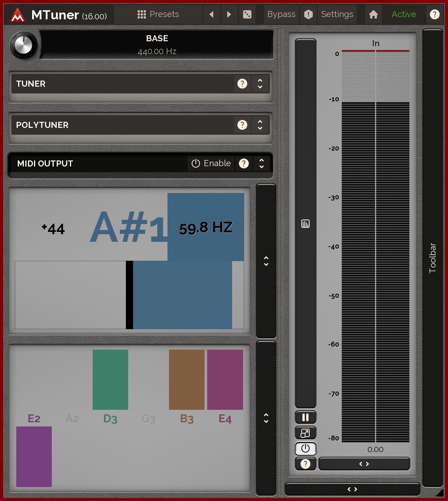Click the MIDI OUTPUT section title
This screenshot has width=448, height=501.
[x=45, y=163]
